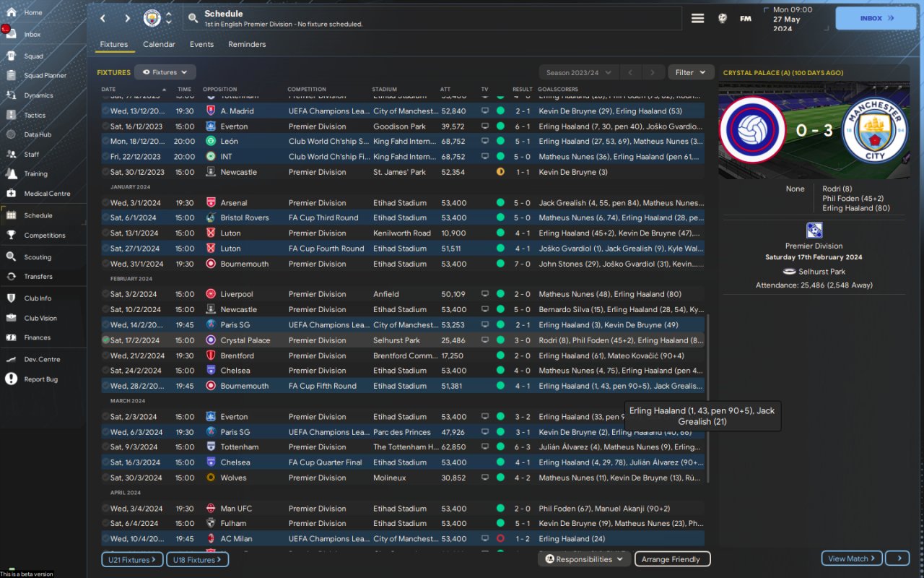Open the Filter dropdown
Image resolution: width=924 pixels, height=578 pixels.
coord(691,72)
